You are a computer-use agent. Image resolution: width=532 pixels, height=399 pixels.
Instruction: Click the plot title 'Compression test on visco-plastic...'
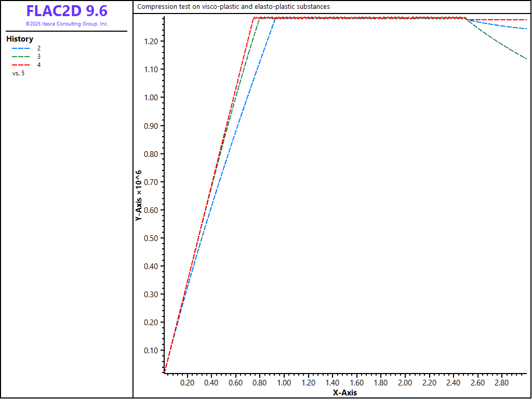pyautogui.click(x=233, y=7)
